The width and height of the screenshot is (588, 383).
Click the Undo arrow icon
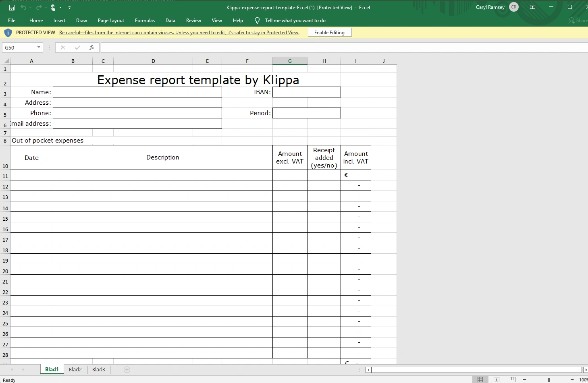coord(23,8)
